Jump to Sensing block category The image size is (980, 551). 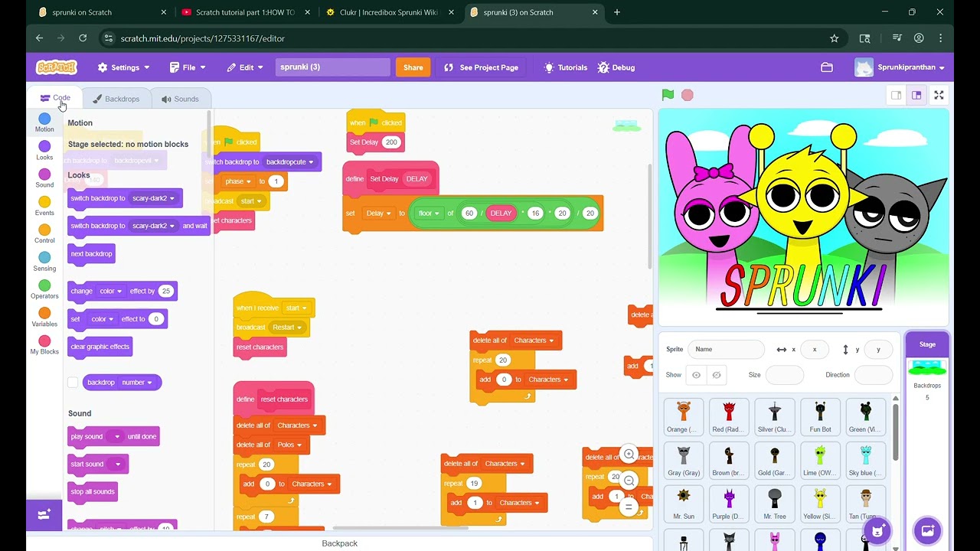[44, 262]
